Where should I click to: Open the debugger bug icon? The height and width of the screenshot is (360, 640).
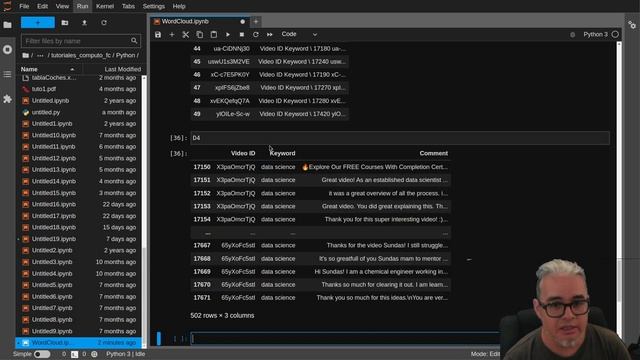(x=573, y=35)
